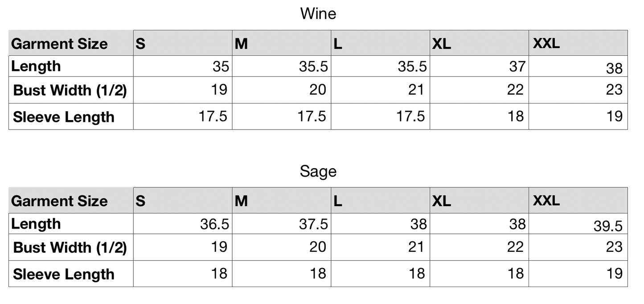The image size is (644, 304).
Task: Select the Wine Sleeve Length row label
Action: pyautogui.click(x=64, y=117)
